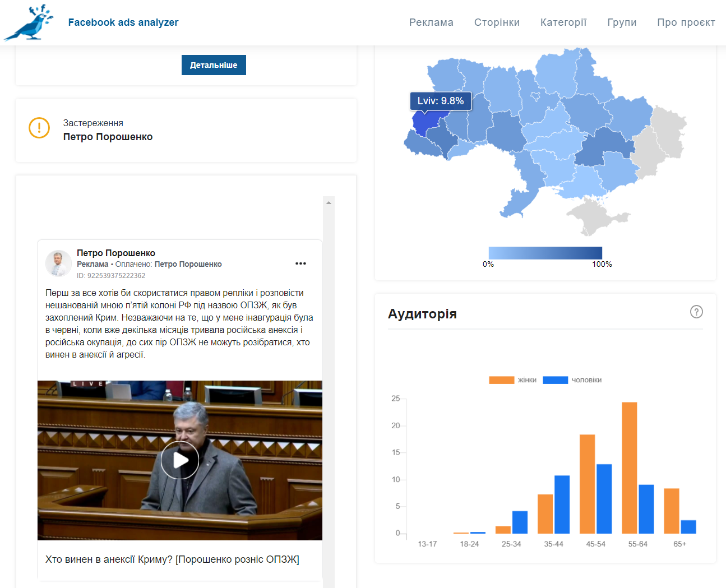Click the ad ID 922539375222362 text
The image size is (726, 588).
pyautogui.click(x=111, y=276)
